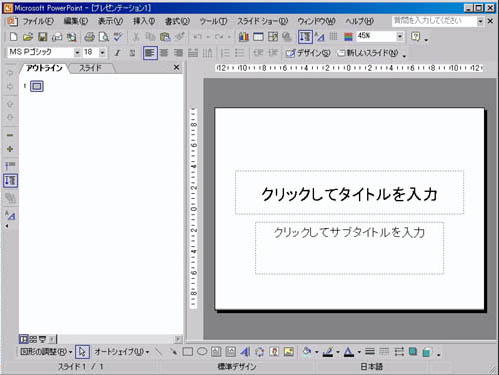The image size is (499, 375).
Task: Open print preview magnifier icon
Action: coord(104,37)
